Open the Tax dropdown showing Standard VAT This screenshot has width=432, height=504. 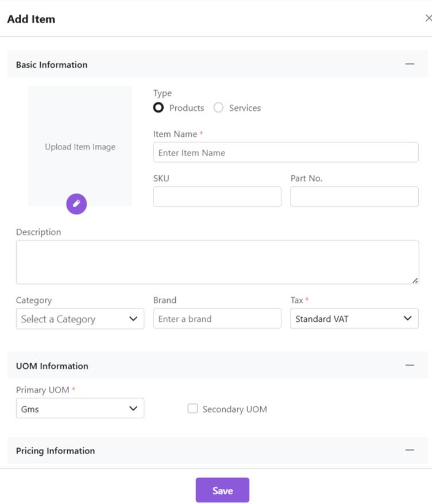click(354, 318)
